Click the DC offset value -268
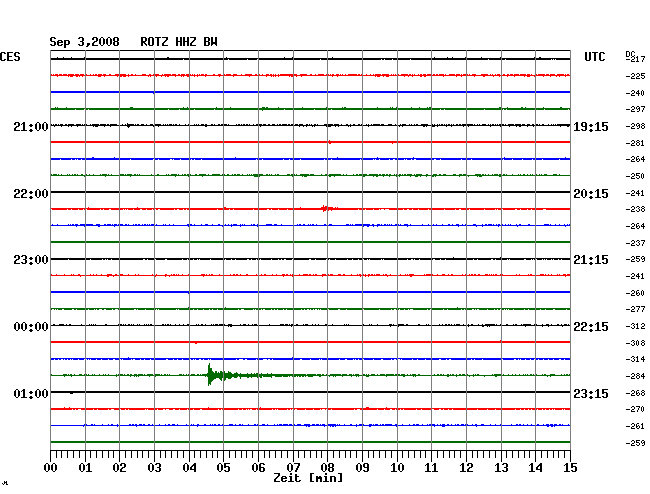The height and width of the screenshot is (494, 650). pos(635,393)
